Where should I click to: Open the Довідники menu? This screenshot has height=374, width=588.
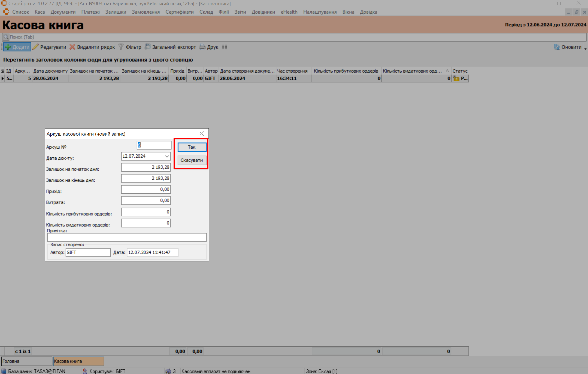263,12
